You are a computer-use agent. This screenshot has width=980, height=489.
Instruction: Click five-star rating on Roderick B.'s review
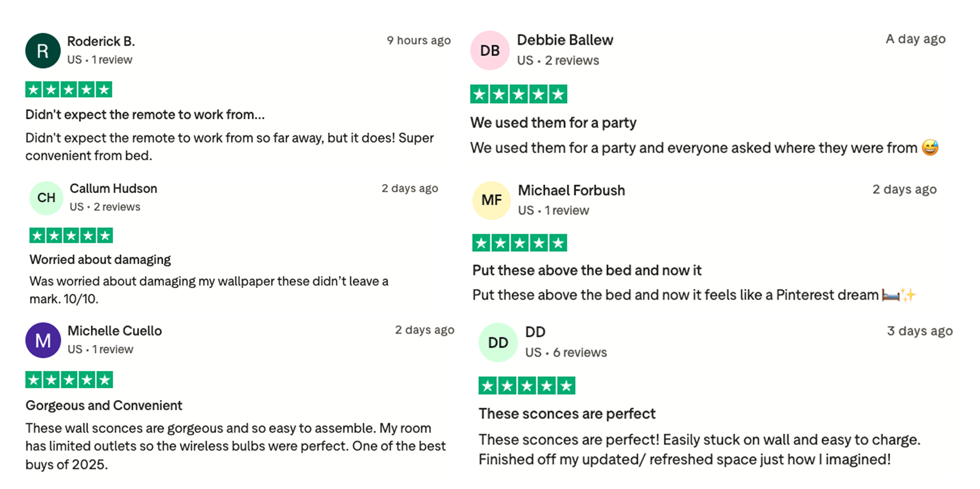68,89
